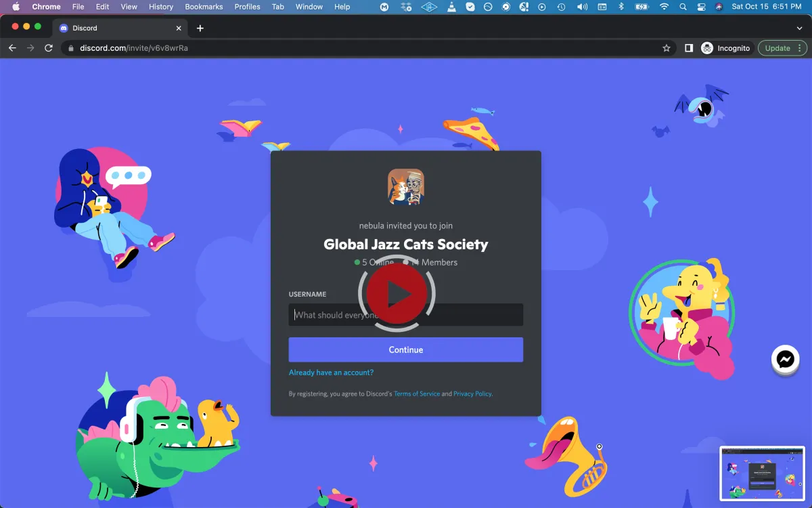
Task: Open the Terms of Service link
Action: point(417,394)
